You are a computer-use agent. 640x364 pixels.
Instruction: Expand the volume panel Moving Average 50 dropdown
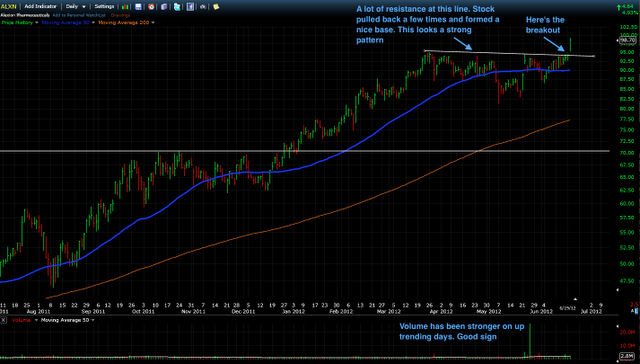(x=93, y=320)
